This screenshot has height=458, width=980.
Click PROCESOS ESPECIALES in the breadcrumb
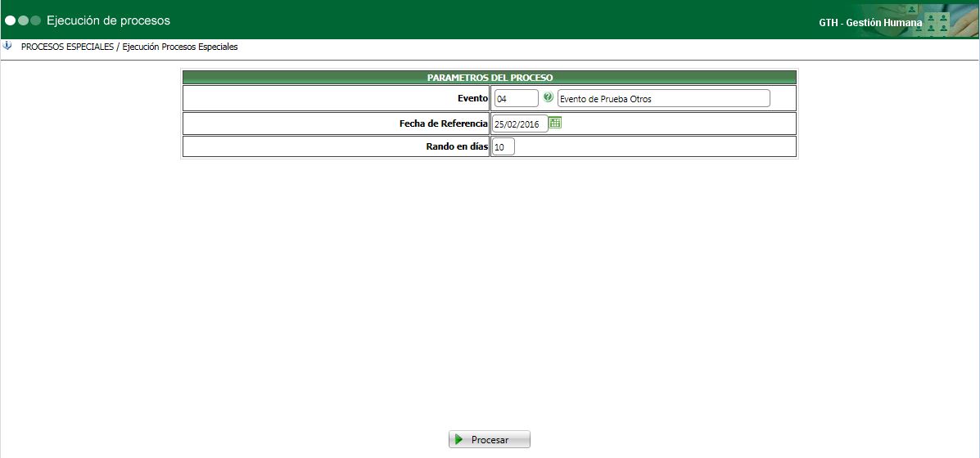click(x=67, y=47)
